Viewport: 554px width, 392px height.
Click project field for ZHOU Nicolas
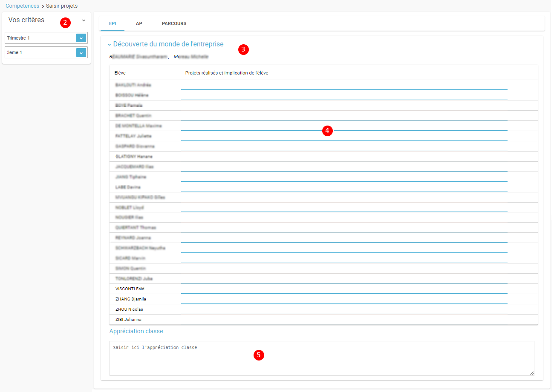pos(344,309)
